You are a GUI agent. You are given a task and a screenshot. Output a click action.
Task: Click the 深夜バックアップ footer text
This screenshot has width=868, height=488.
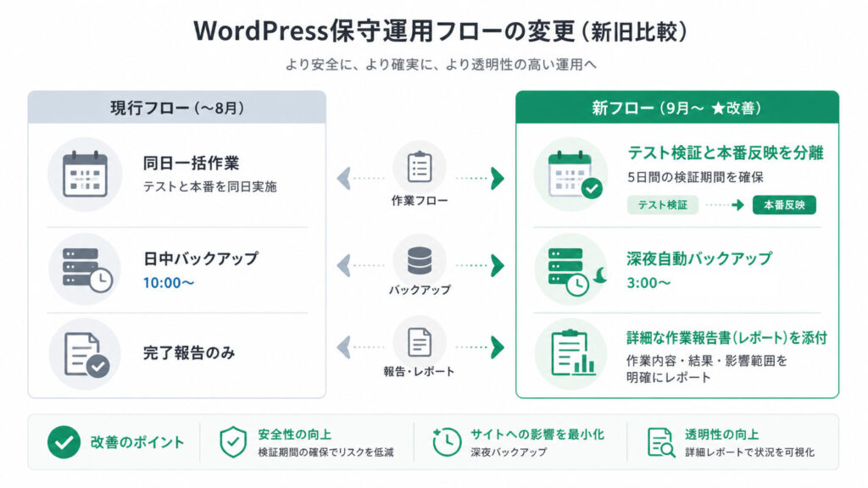coord(509,452)
